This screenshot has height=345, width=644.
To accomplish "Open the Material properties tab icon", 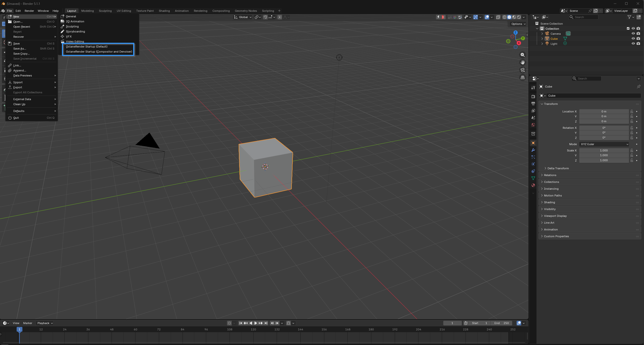I will click(x=533, y=185).
